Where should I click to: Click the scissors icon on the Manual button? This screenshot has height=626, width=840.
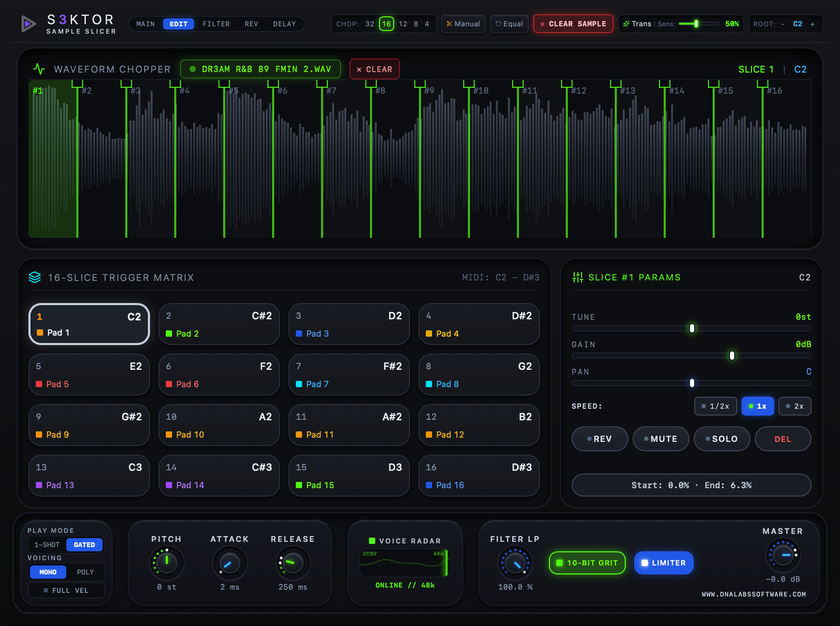(x=449, y=24)
